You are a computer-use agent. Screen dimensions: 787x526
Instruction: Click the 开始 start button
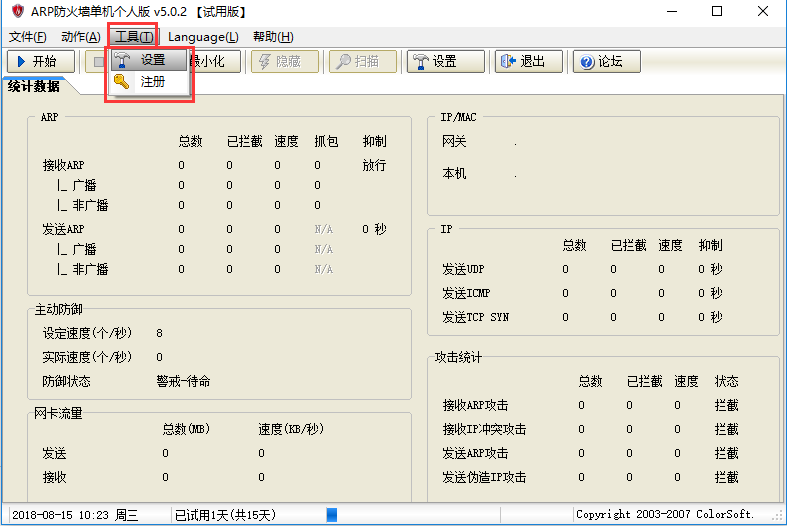(x=41, y=61)
